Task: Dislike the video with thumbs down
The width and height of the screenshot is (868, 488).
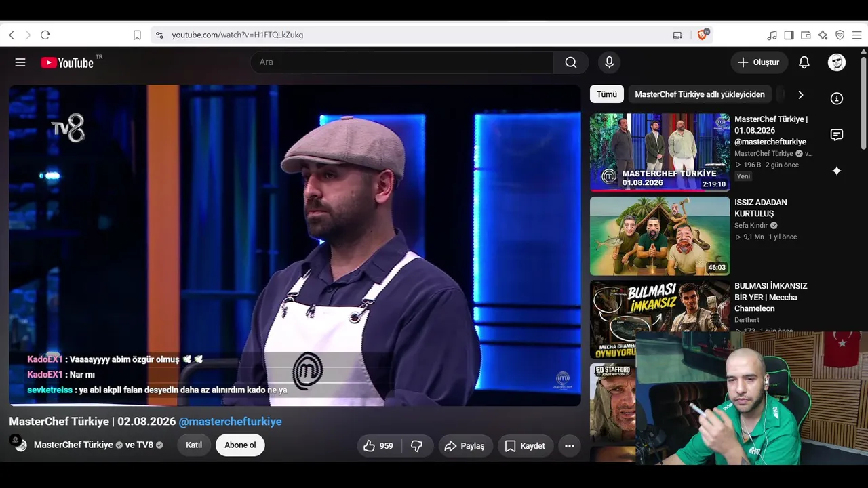Action: tap(418, 446)
